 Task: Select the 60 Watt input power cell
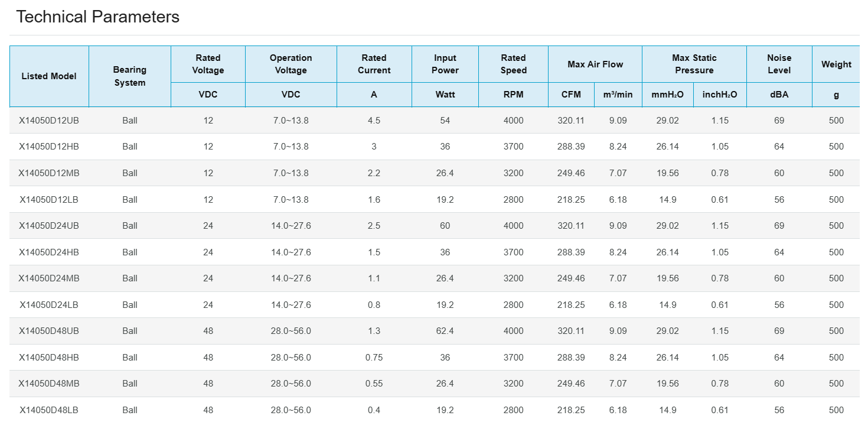(x=445, y=226)
